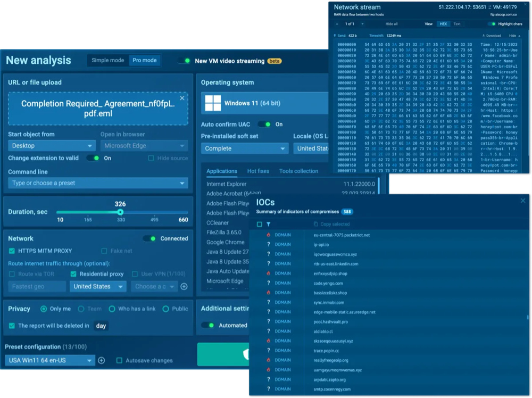This screenshot has width=532, height=398.
Task: Open the Locale United States dropdown
Action: [311, 148]
